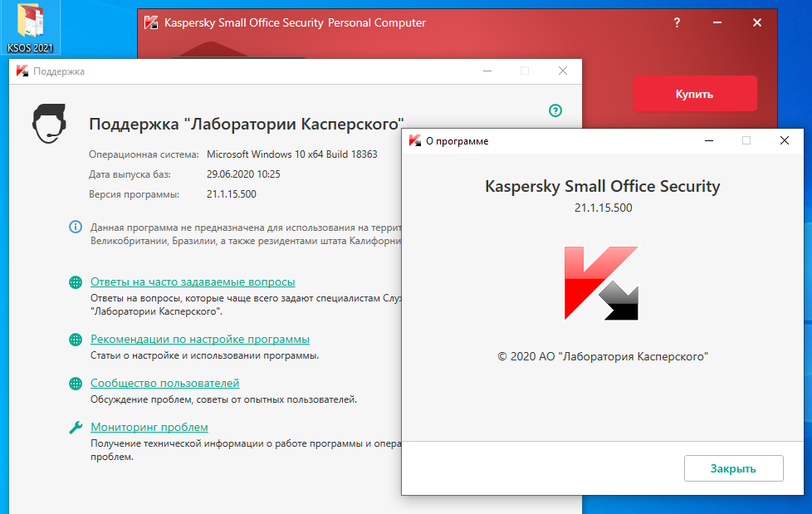This screenshot has width=812, height=514.
Task: Close the О программе window
Action: (785, 141)
